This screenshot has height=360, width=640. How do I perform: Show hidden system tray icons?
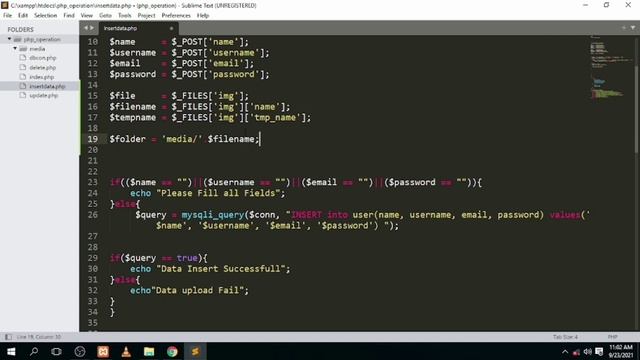pyautogui.click(x=565, y=352)
